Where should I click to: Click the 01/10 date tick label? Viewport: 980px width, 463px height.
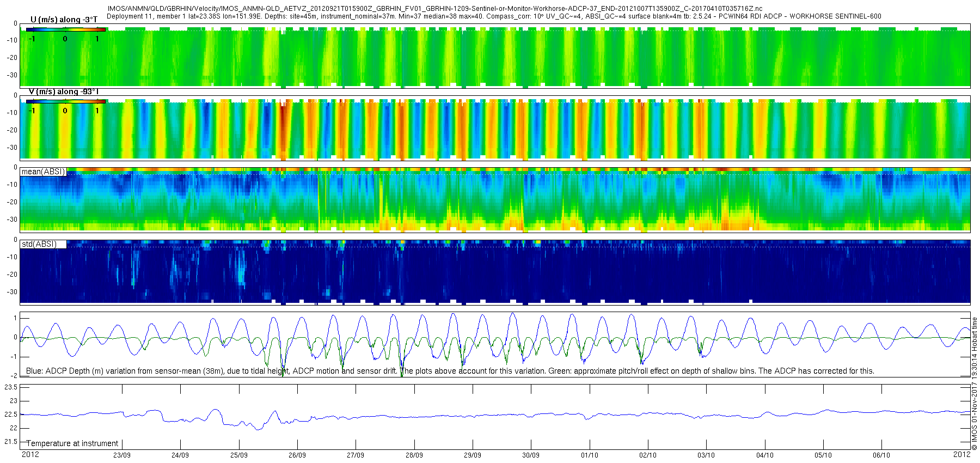[590, 455]
